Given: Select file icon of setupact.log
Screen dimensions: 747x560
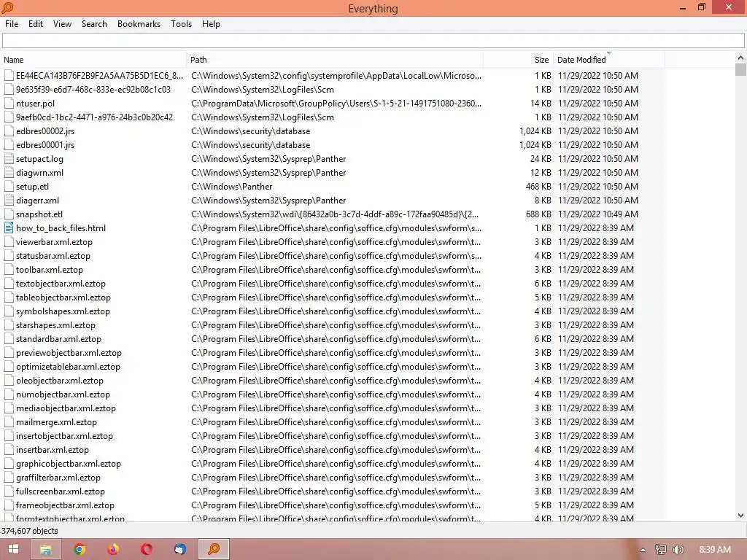Looking at the screenshot, I should pos(9,158).
